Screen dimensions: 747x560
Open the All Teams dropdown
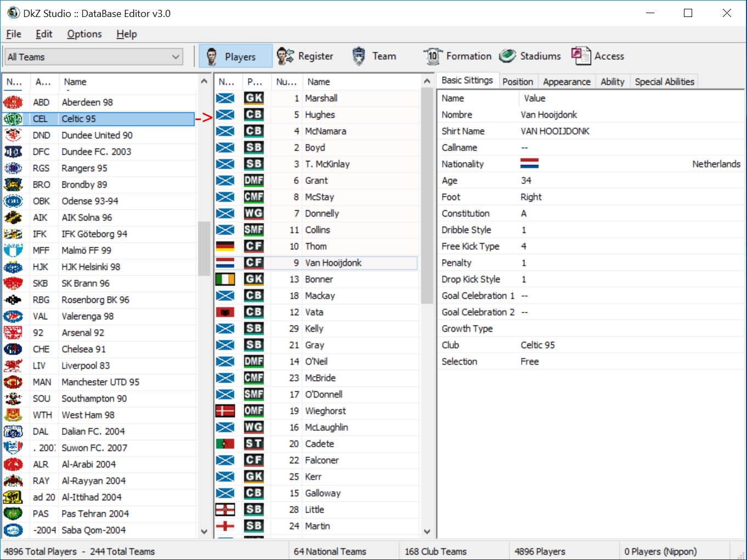[x=94, y=56]
